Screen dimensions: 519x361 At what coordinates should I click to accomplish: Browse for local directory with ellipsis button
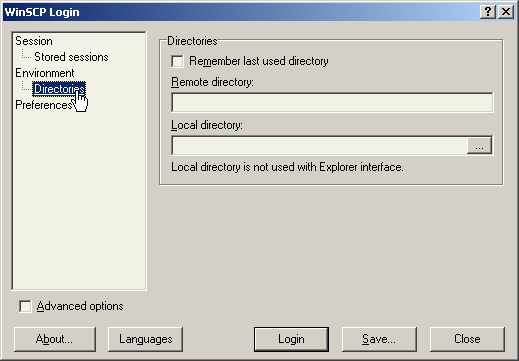479,145
